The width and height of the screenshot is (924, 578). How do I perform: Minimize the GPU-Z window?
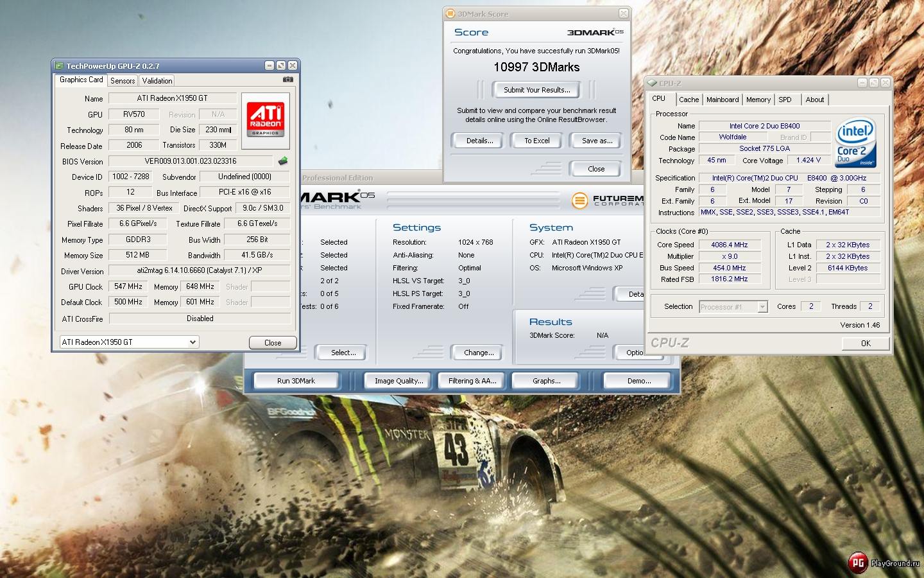tap(269, 66)
